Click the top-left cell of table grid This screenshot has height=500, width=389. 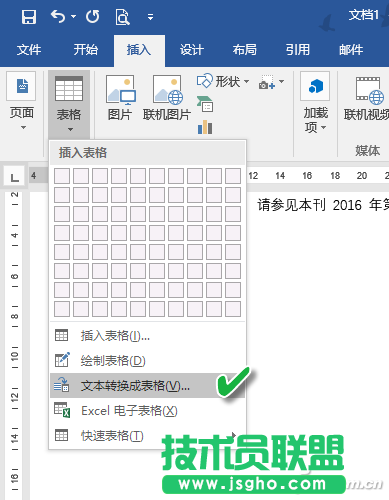pyautogui.click(x=62, y=176)
